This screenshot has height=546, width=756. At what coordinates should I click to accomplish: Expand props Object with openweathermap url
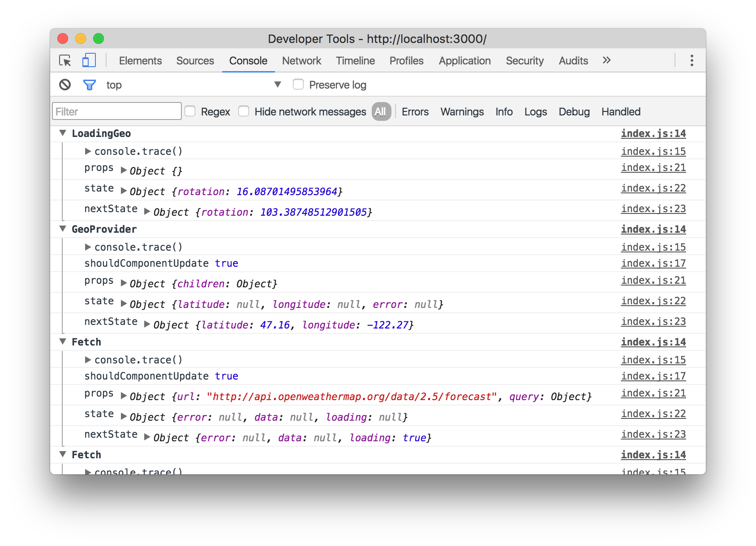tap(124, 396)
